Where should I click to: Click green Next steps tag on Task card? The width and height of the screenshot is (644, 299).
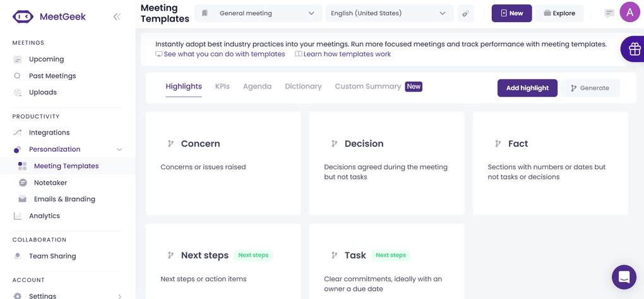[391, 255]
